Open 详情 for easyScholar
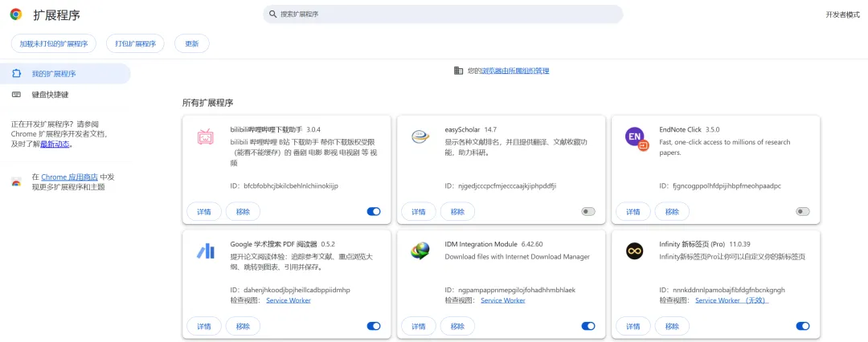 tap(419, 211)
